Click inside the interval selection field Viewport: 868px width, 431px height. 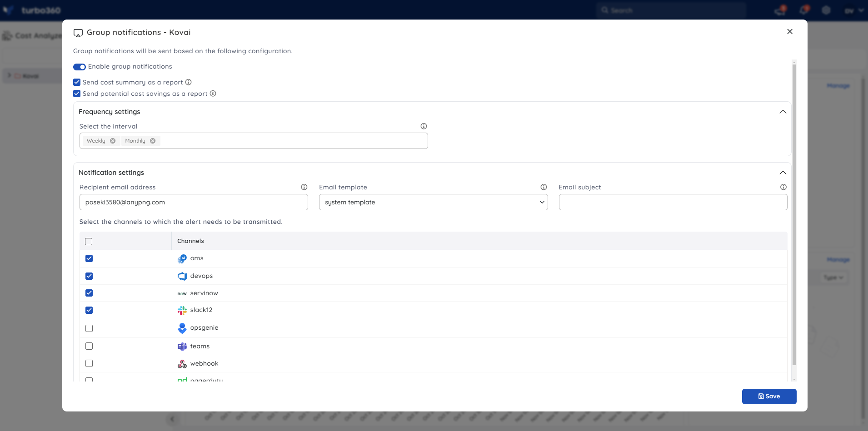(x=254, y=141)
